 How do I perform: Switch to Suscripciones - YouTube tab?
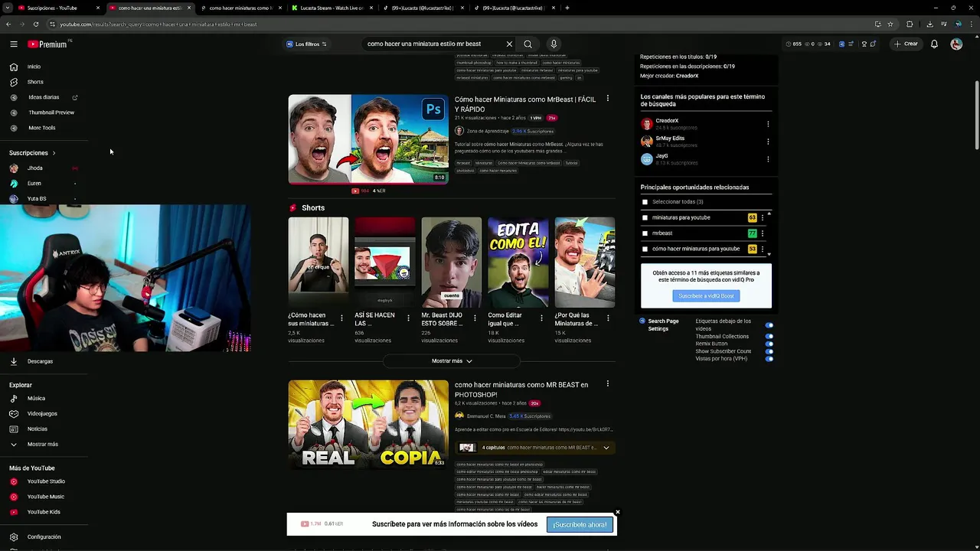coord(53,8)
